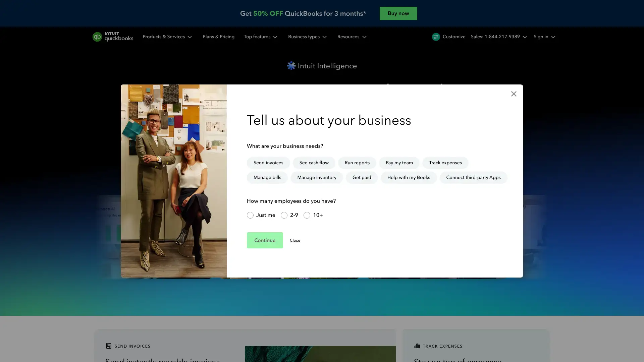Click the Sales phone number
The height and width of the screenshot is (362, 644).
[495, 37]
